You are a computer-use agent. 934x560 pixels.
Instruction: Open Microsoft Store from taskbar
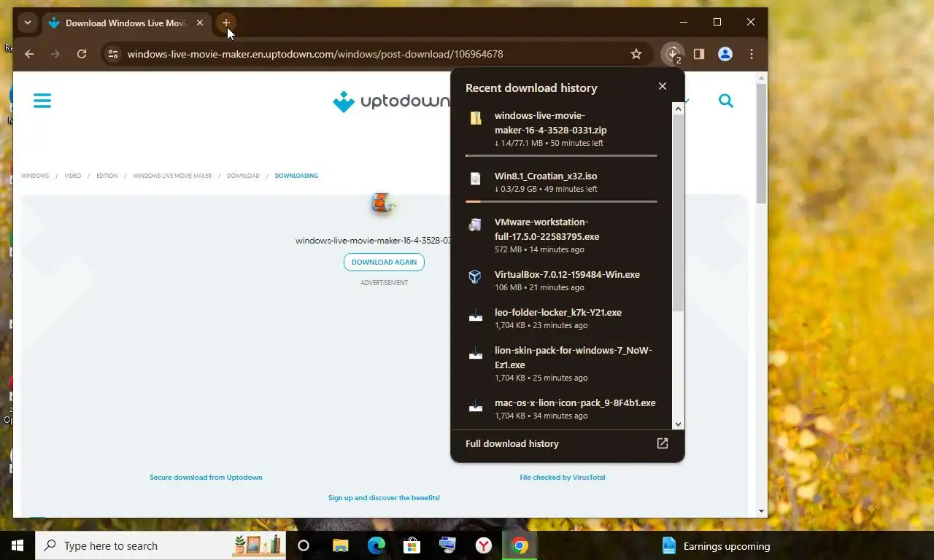point(412,545)
